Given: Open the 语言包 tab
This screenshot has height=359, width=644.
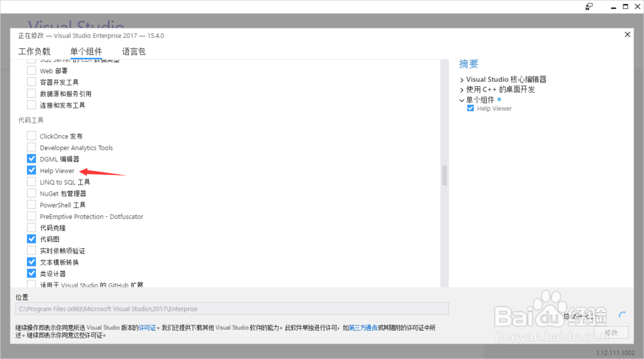Looking at the screenshot, I should point(133,51).
